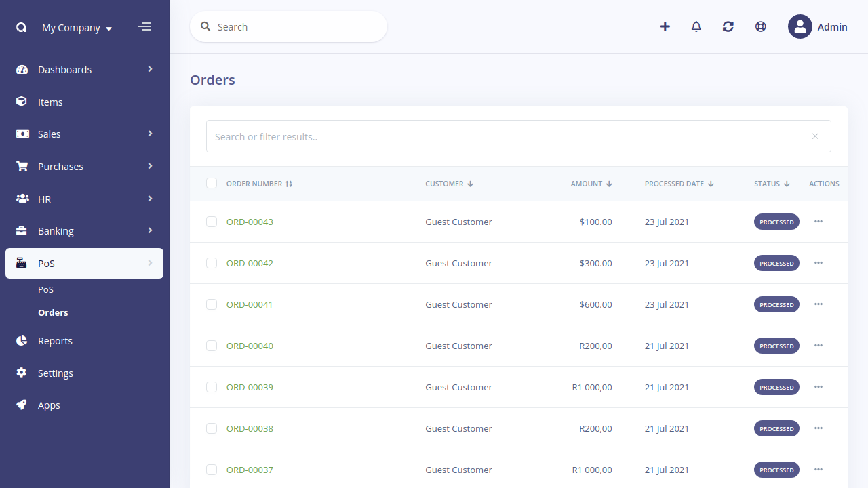The image size is (868, 488).
Task: Open the notifications bell icon
Action: point(696,26)
